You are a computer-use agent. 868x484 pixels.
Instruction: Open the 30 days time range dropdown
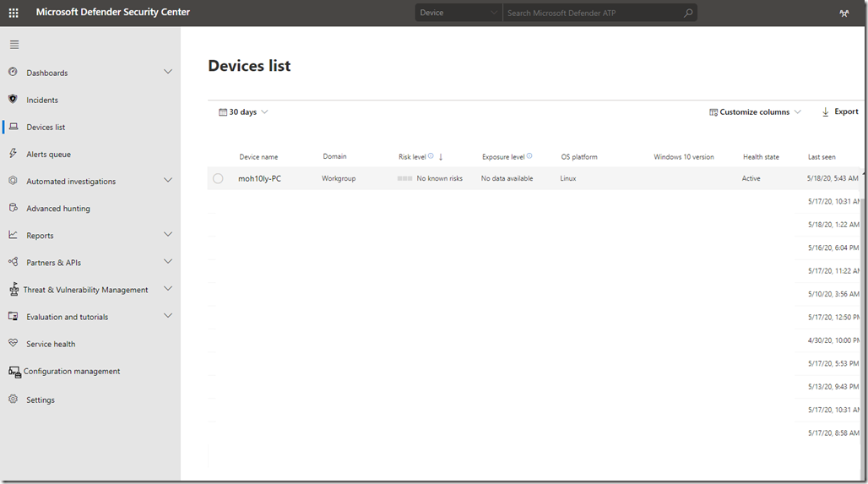point(243,111)
